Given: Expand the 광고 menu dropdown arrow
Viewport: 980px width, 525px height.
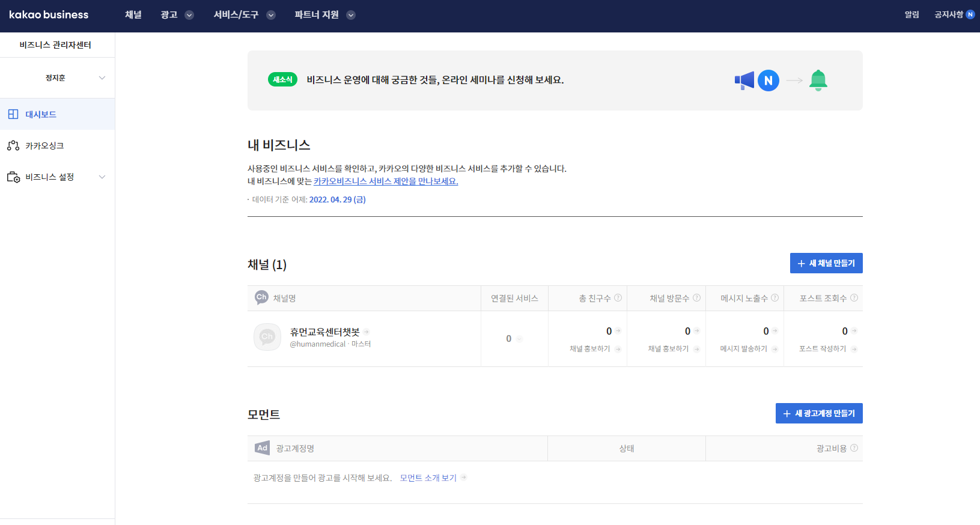Looking at the screenshot, I should (189, 15).
